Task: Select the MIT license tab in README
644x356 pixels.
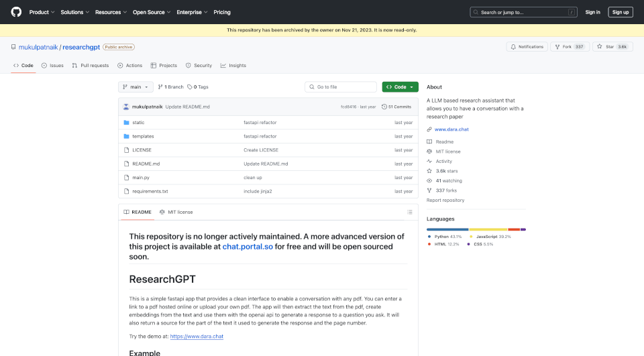Action: tap(175, 212)
